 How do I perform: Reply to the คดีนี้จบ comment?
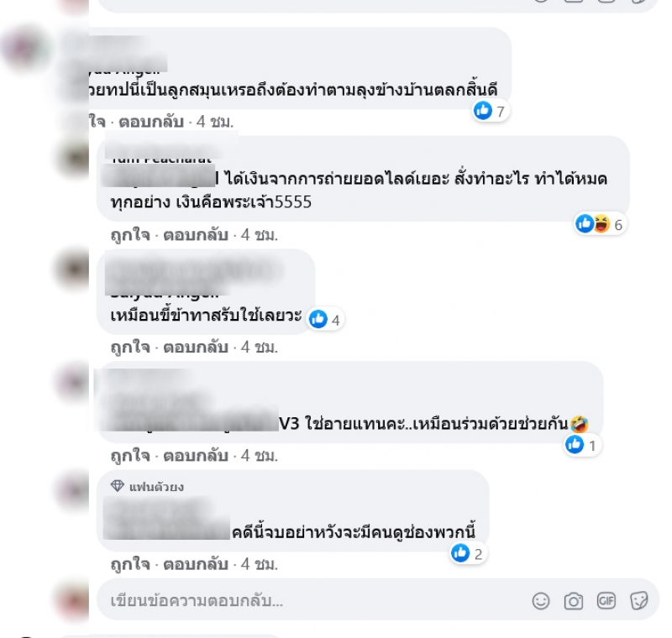coord(196,564)
